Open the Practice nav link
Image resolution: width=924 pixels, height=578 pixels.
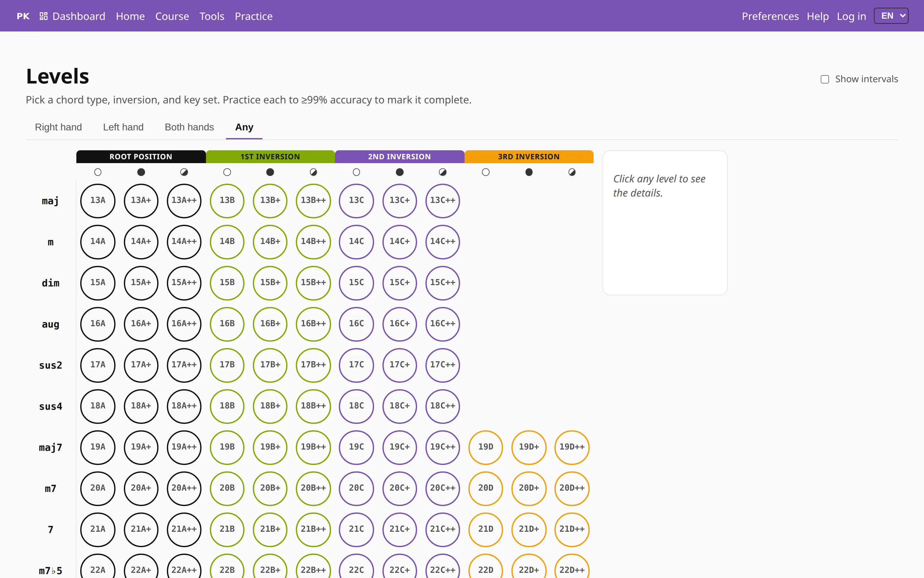point(253,16)
